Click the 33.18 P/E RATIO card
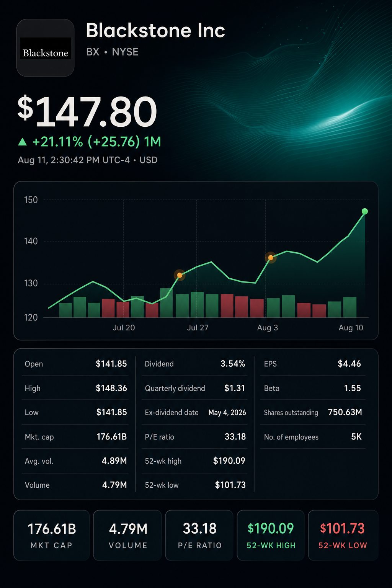The width and height of the screenshot is (392, 588). point(199,535)
